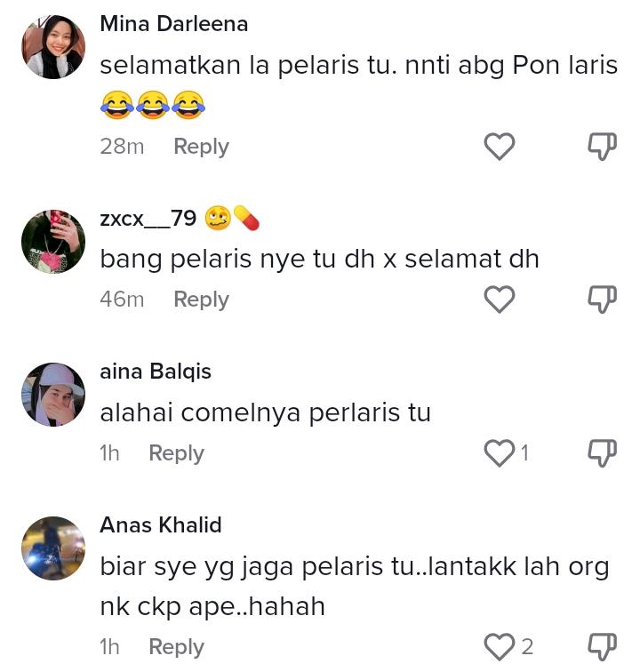The height and width of the screenshot is (672, 640).
Task: Like the zxcx__79 comment
Action: pyautogui.click(x=500, y=300)
